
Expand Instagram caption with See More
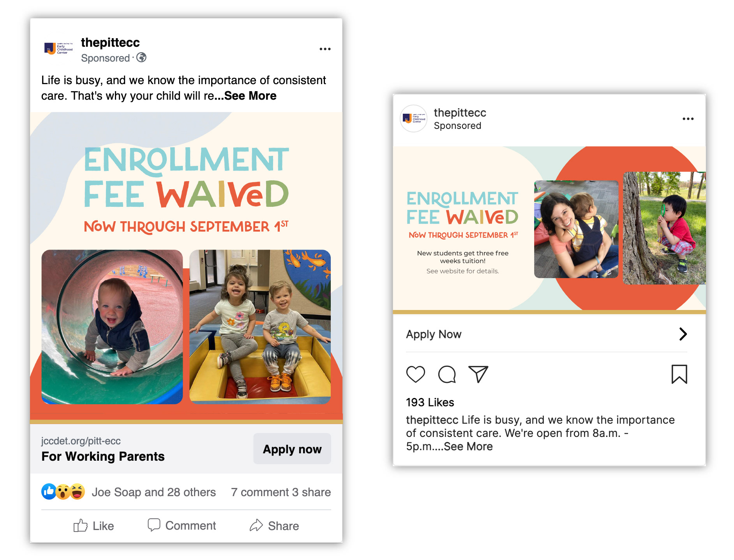(x=468, y=446)
